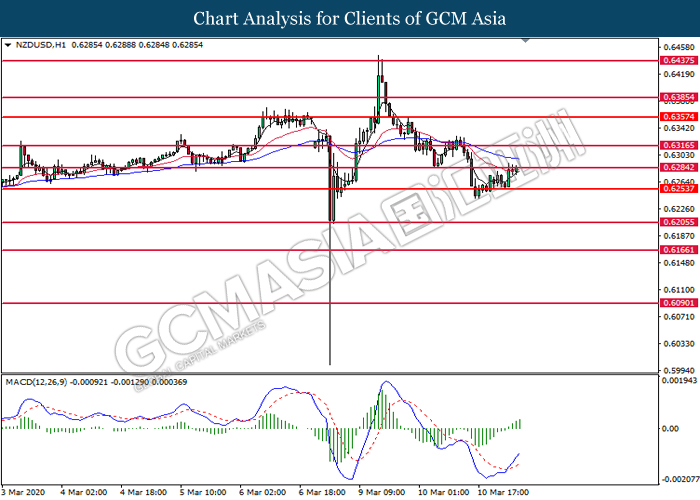Select the 0.64375 red price tag
The width and height of the screenshot is (700, 500).
[676, 60]
